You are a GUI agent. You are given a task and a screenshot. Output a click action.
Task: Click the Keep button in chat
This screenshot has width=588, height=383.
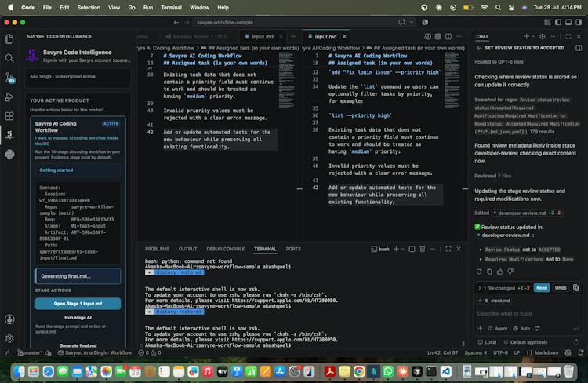[542, 288]
